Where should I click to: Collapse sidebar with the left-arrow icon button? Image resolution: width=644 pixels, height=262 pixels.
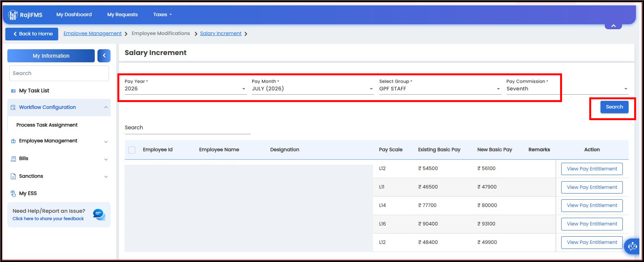tap(104, 56)
